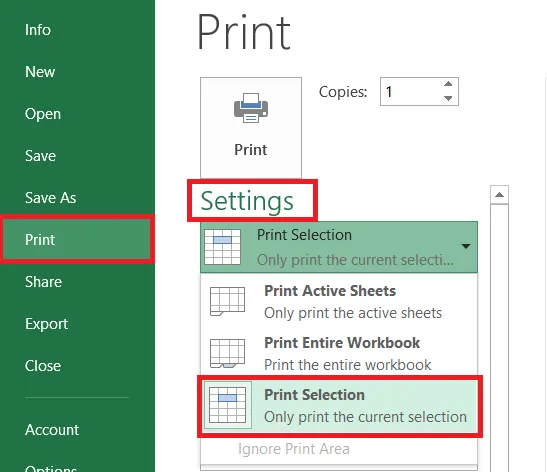Click the selection icon in dropdown header
This screenshot has width=547, height=472.
(x=223, y=247)
